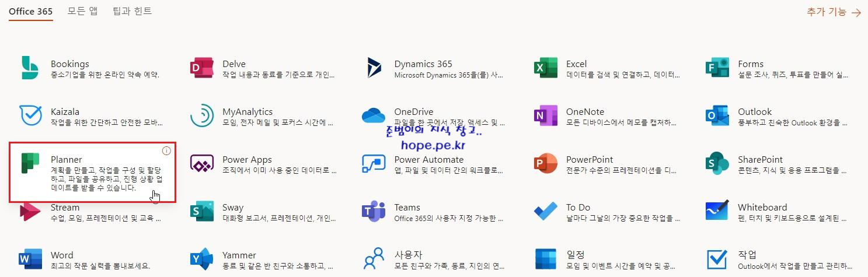The image size is (868, 277).
Task: Click the Yammer title text
Action: pos(239,255)
